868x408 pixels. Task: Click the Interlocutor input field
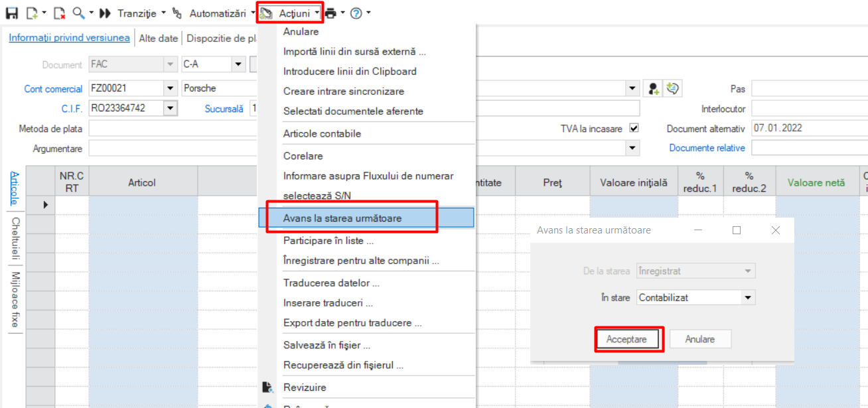[810, 108]
